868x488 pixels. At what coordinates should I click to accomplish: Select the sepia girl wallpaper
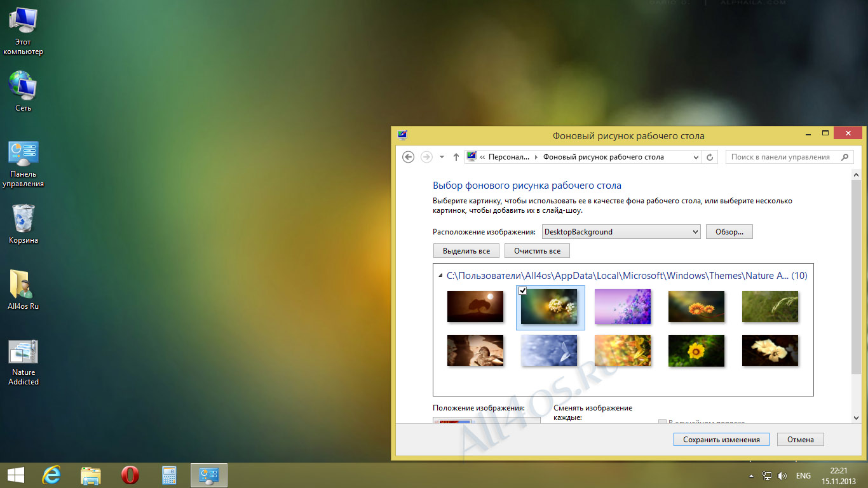[475, 350]
